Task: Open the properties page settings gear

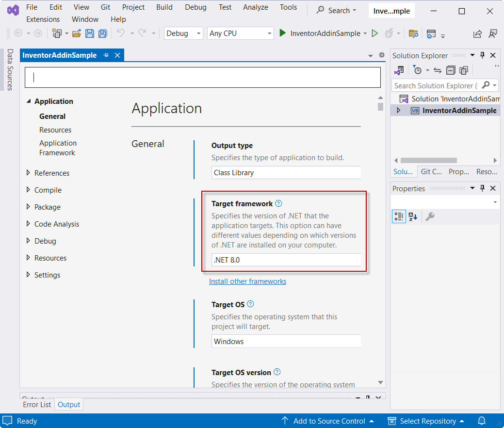Action: click(382, 55)
